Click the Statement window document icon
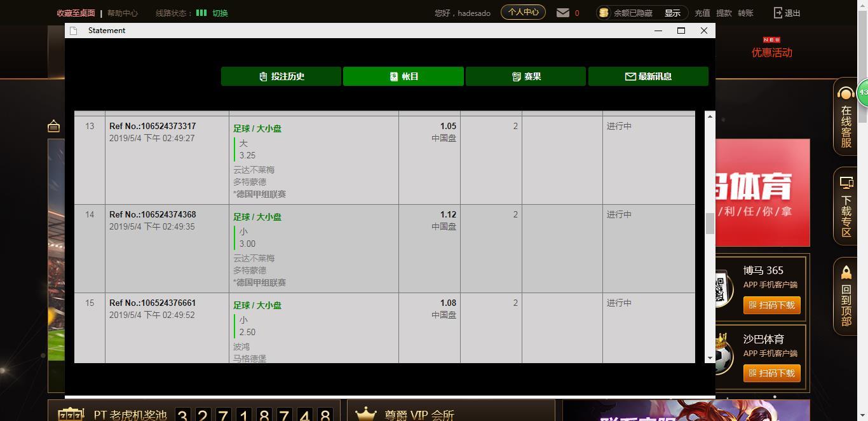Viewport: 868px width, 421px height. [74, 31]
